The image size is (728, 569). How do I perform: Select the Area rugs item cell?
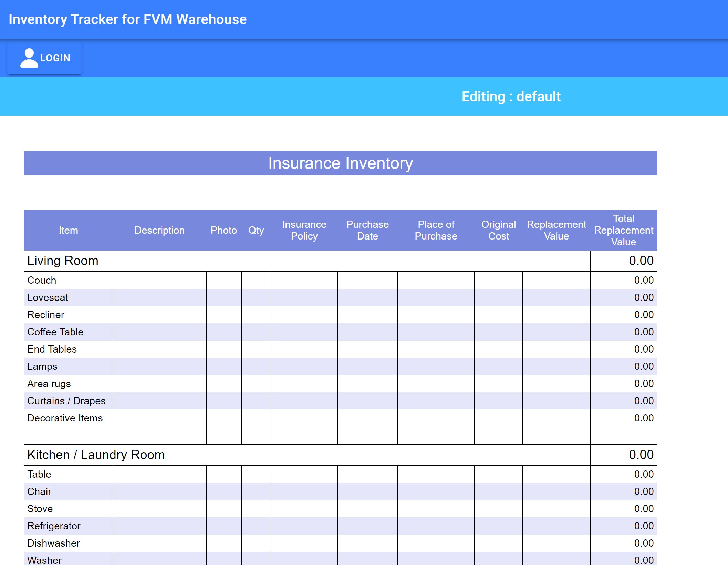click(x=69, y=384)
